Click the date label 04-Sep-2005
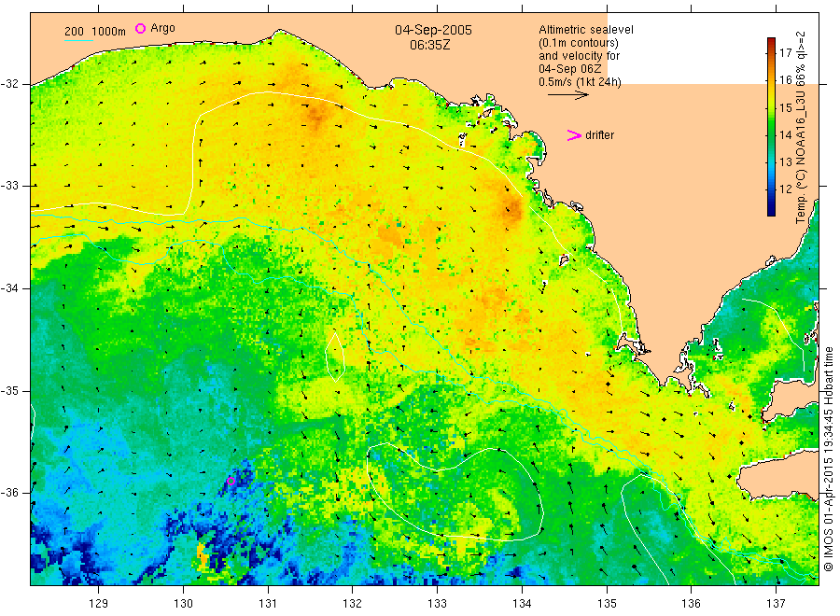 tap(433, 30)
